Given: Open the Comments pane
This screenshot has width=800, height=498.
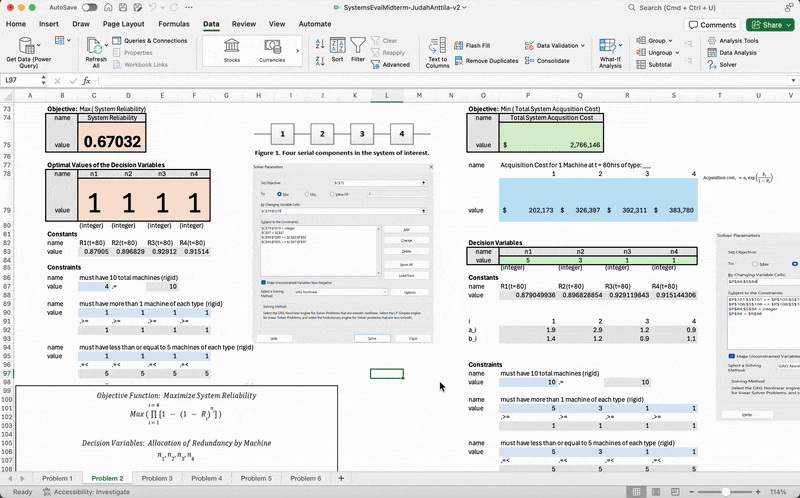Looking at the screenshot, I should (x=712, y=24).
